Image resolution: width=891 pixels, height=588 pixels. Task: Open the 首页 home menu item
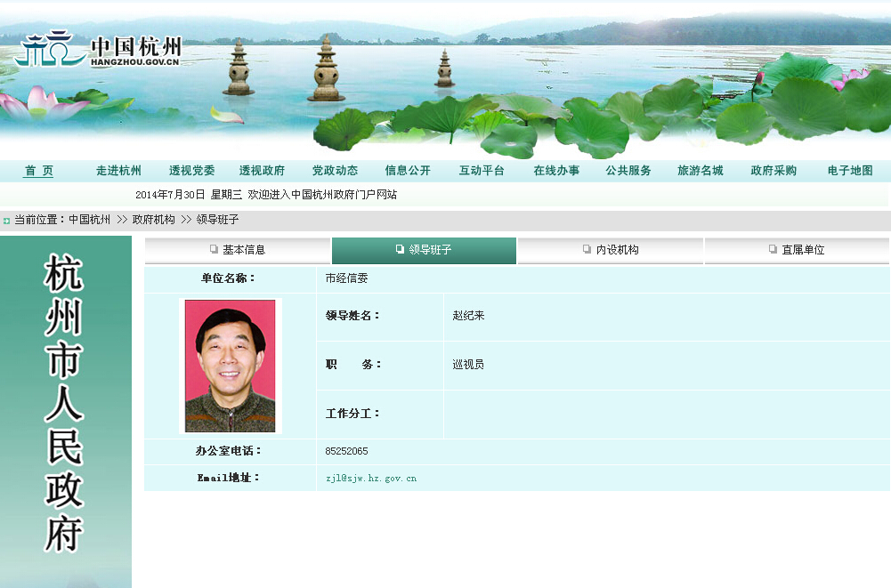(x=39, y=171)
